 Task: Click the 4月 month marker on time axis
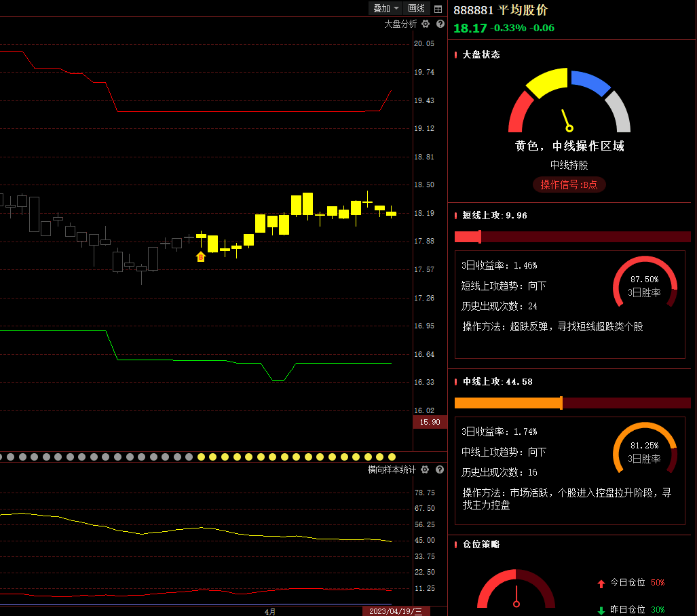[x=270, y=611]
